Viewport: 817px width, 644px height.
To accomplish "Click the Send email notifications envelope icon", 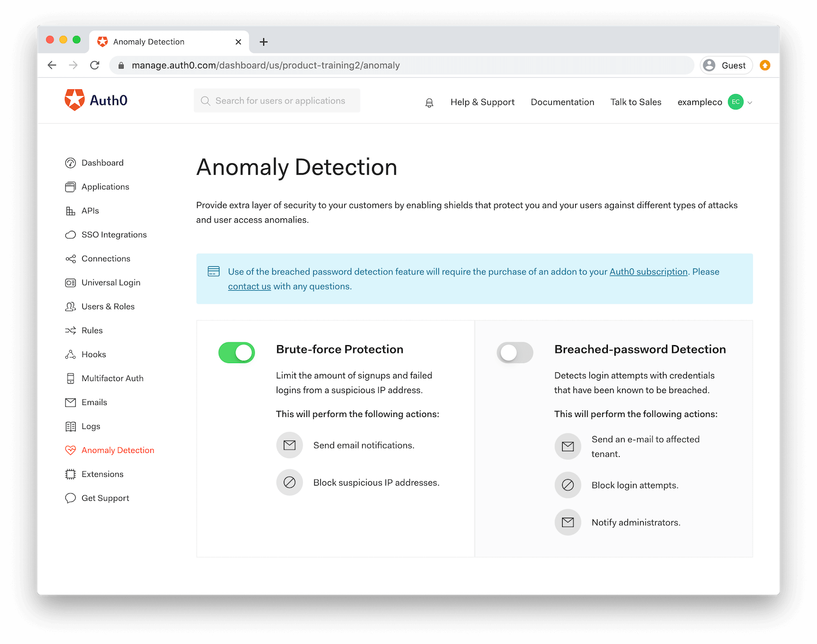I will point(290,445).
